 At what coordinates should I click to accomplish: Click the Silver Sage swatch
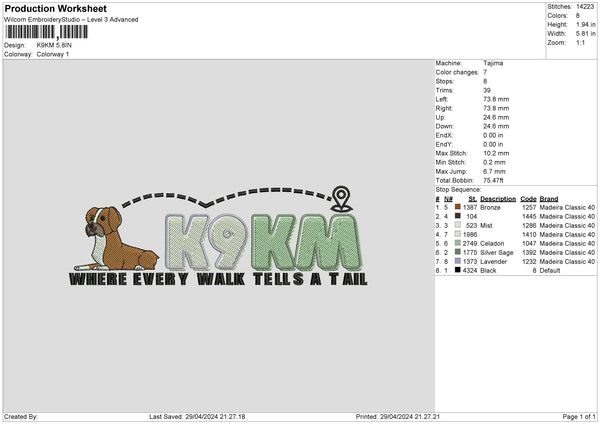(458, 252)
